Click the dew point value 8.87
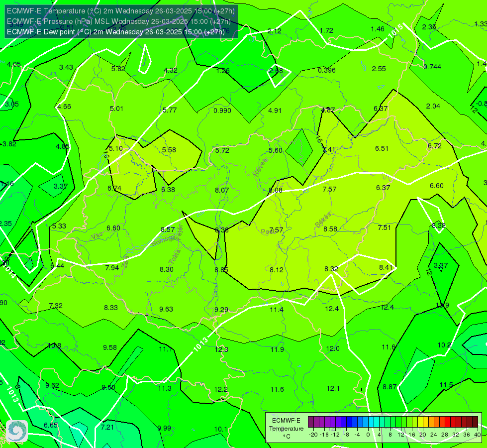The height and width of the screenshot is (448, 487). [x=390, y=387]
